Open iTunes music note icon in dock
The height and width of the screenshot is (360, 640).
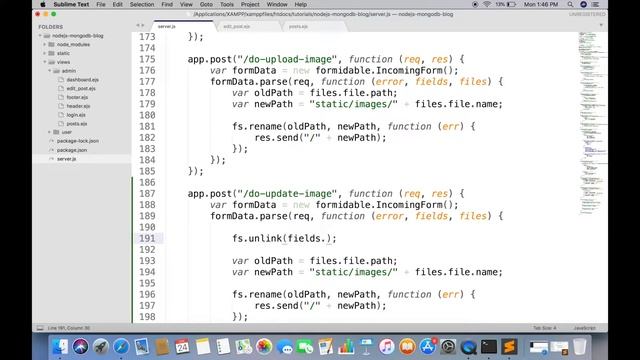(x=387, y=347)
